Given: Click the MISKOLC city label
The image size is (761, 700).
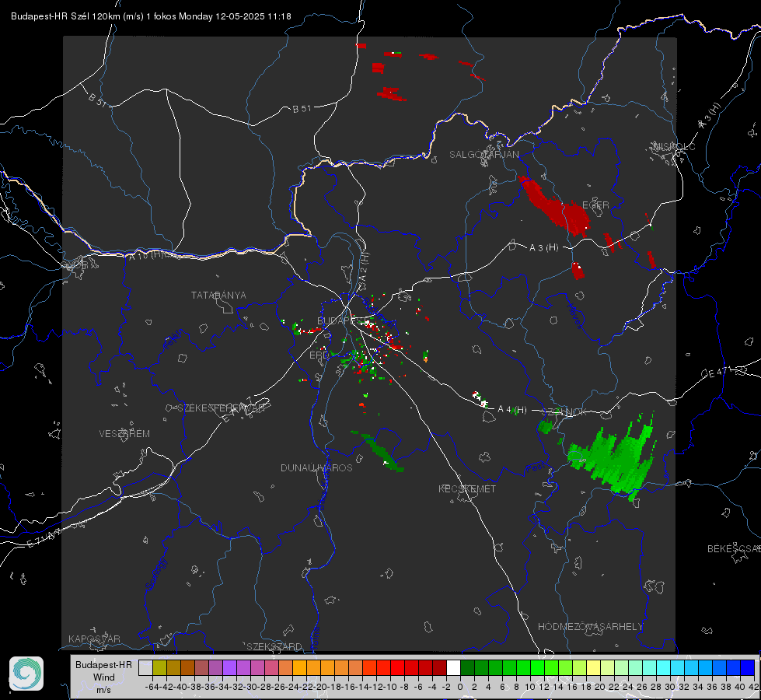Looking at the screenshot, I should 674,146.
